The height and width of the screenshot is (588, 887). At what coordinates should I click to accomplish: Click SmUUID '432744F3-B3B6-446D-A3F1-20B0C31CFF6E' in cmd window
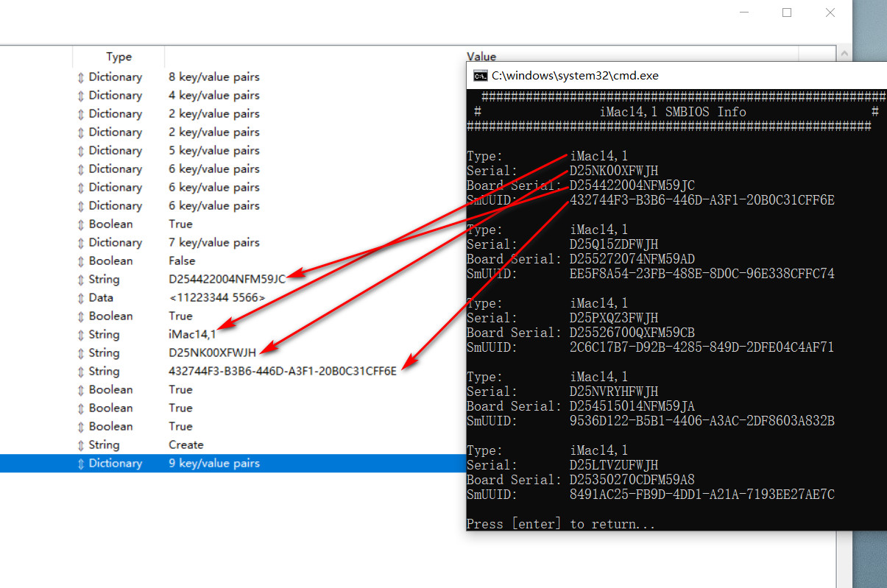(702, 200)
